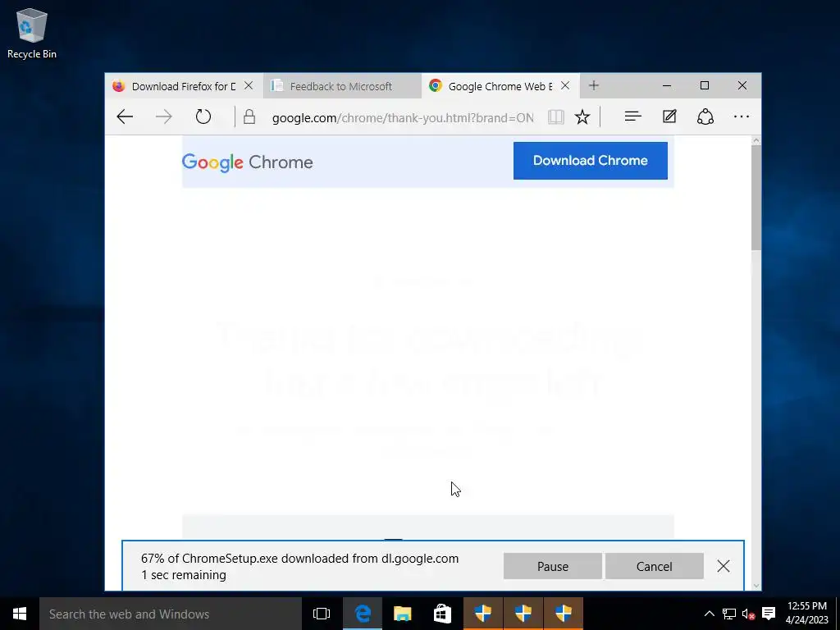This screenshot has height=630, width=840.
Task: Pause the ChromeSetup.exe download
Action: [552, 566]
